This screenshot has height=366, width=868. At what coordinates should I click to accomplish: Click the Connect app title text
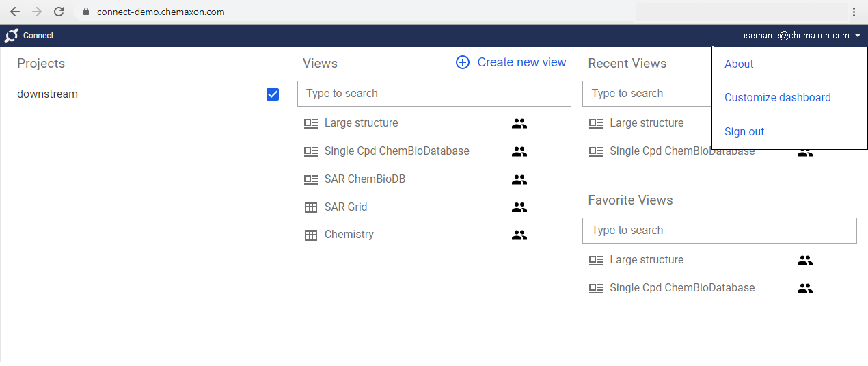[38, 36]
